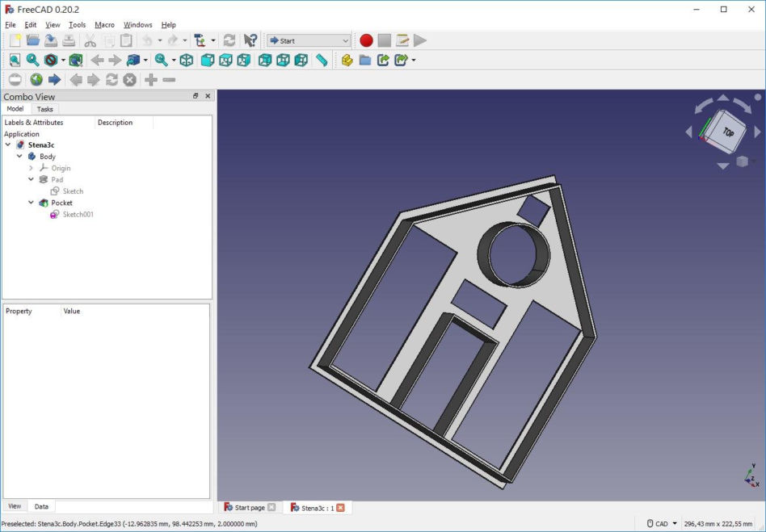Click the blue next-page arrow in web toolbar

(54, 80)
